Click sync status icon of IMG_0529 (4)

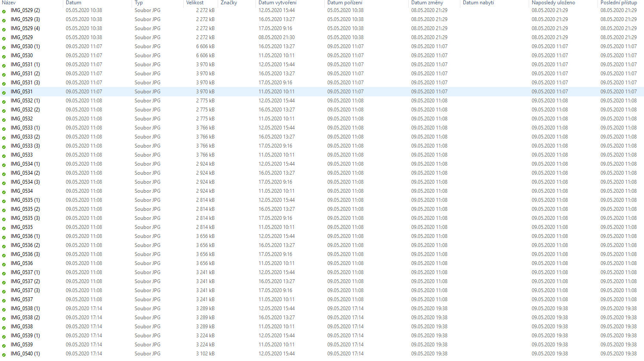[4, 29]
